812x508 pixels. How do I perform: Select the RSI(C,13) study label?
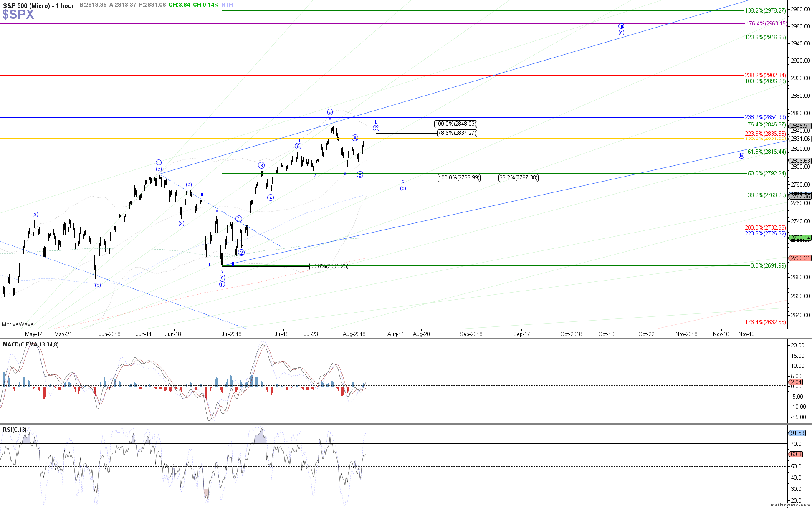click(15, 430)
